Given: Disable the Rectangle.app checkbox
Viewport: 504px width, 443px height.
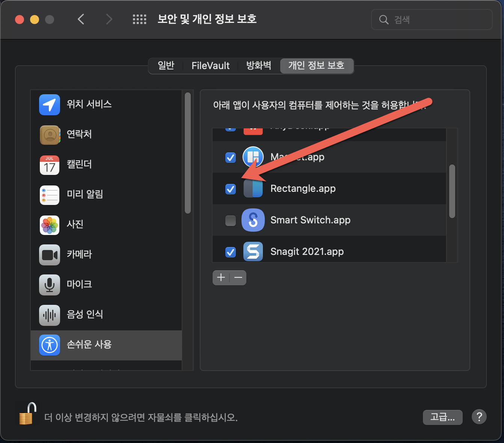Looking at the screenshot, I should 230,189.
